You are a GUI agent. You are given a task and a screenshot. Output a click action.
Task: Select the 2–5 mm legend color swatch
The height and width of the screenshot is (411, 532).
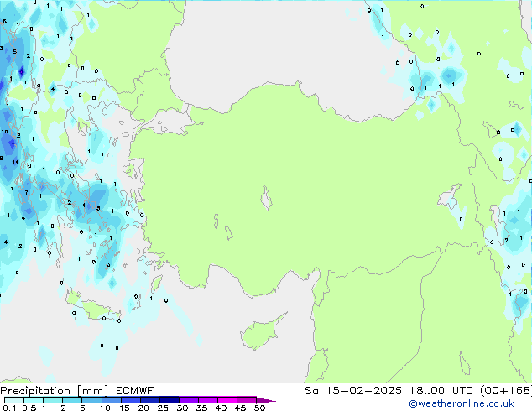point(72,400)
